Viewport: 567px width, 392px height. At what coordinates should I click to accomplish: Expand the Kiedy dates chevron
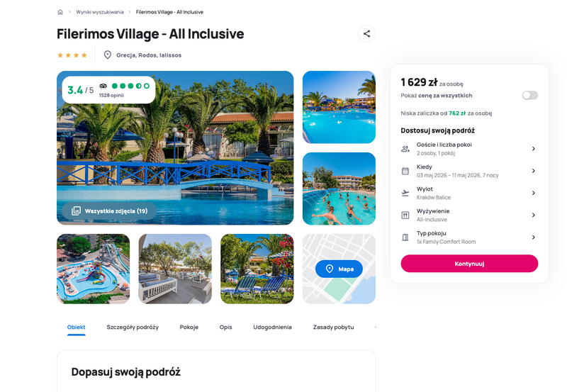tap(534, 171)
